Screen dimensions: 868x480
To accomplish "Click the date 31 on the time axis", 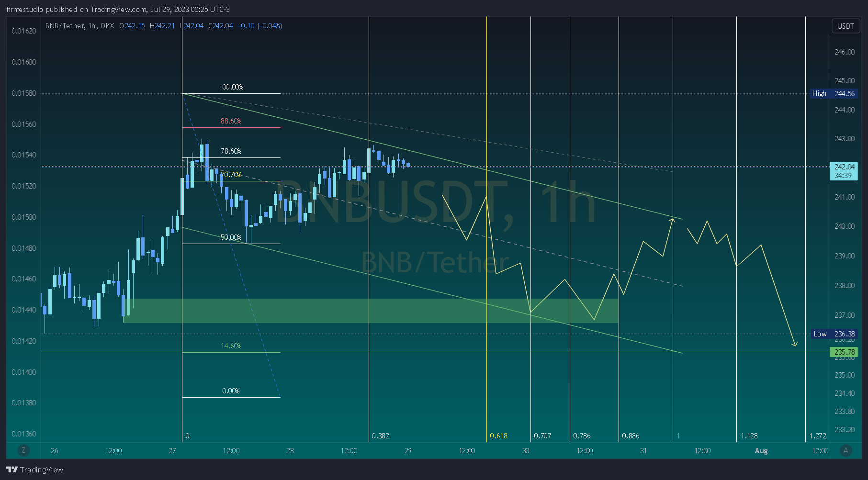I will click(643, 451).
